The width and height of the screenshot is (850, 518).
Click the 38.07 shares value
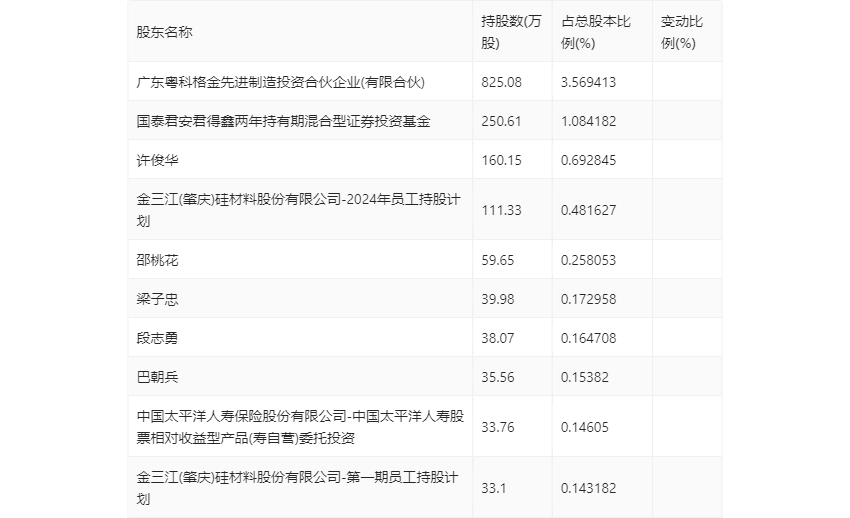pyautogui.click(x=498, y=338)
